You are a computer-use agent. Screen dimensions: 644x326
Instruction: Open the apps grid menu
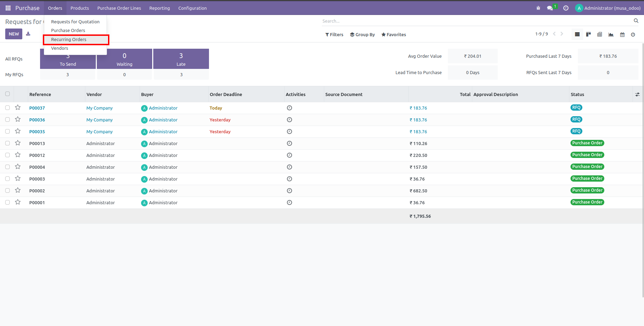point(7,8)
